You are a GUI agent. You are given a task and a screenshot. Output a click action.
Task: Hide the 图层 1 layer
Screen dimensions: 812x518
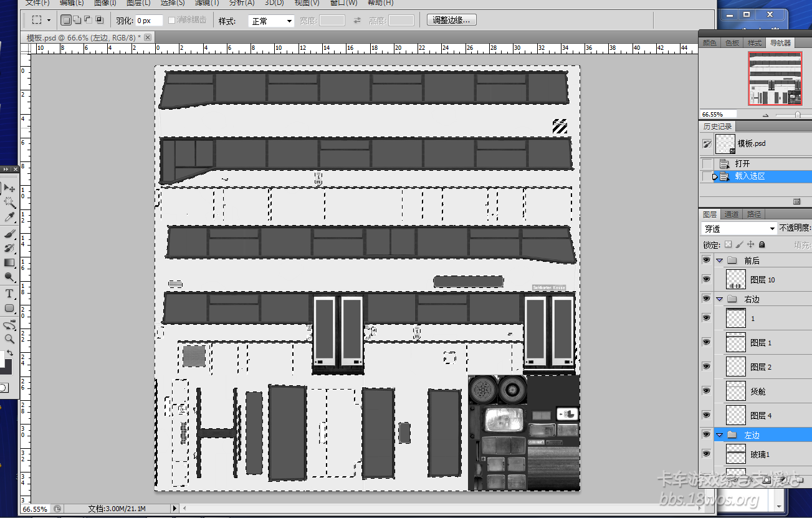706,342
